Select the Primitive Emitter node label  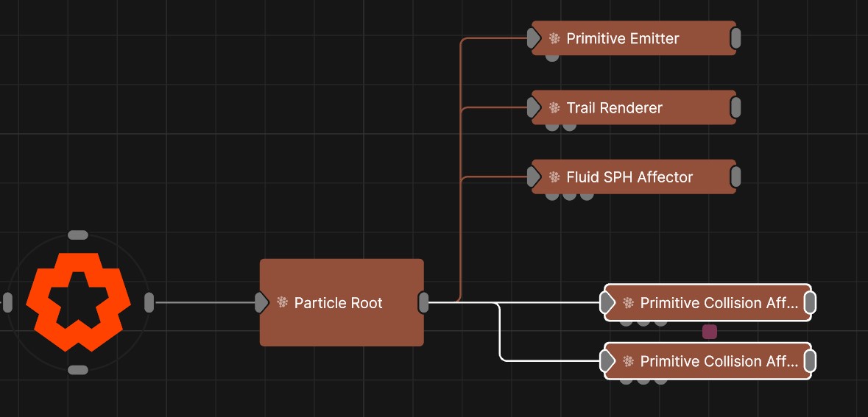point(622,38)
